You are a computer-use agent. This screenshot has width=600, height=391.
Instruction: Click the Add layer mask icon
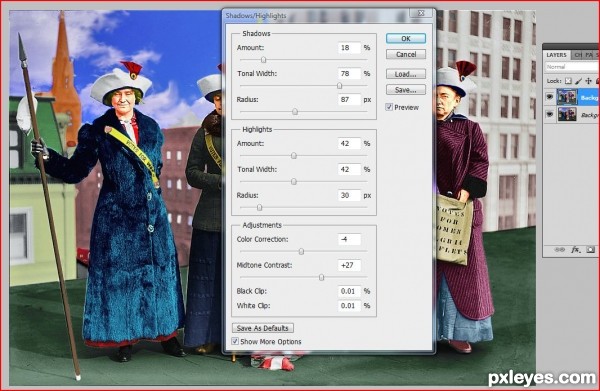(590, 250)
